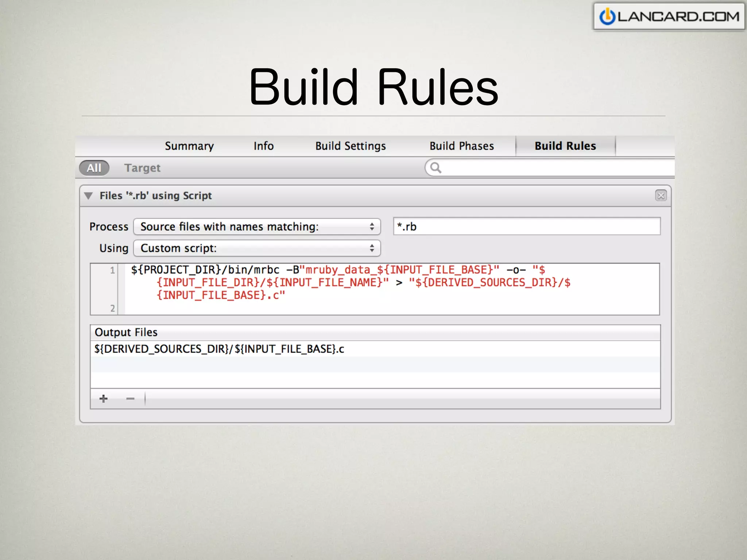
Task: Click line number 2 in script gutter
Action: (112, 308)
